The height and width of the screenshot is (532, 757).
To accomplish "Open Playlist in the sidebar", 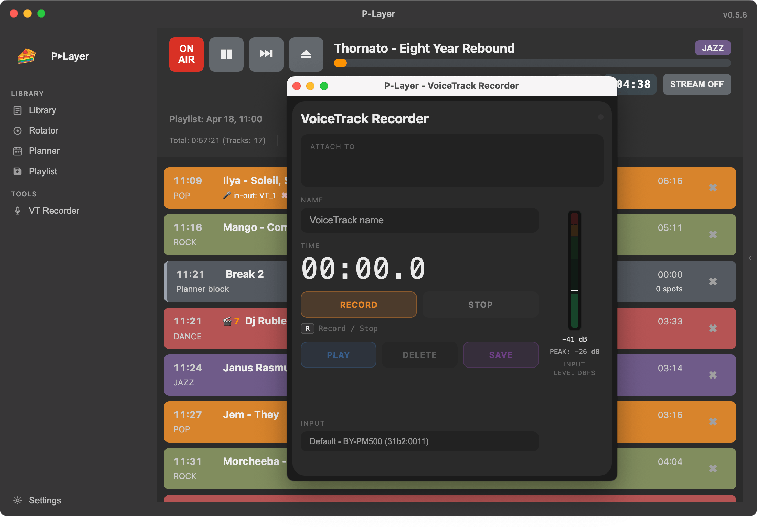I will pyautogui.click(x=43, y=171).
